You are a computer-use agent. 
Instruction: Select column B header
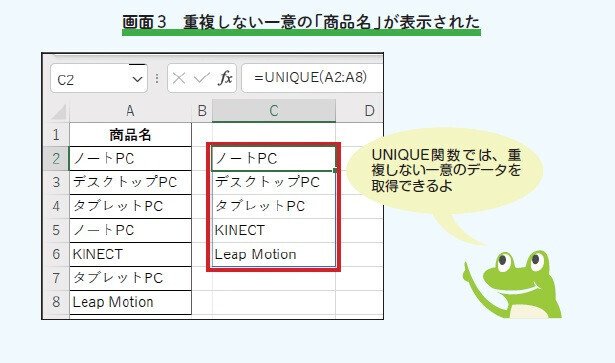click(202, 111)
